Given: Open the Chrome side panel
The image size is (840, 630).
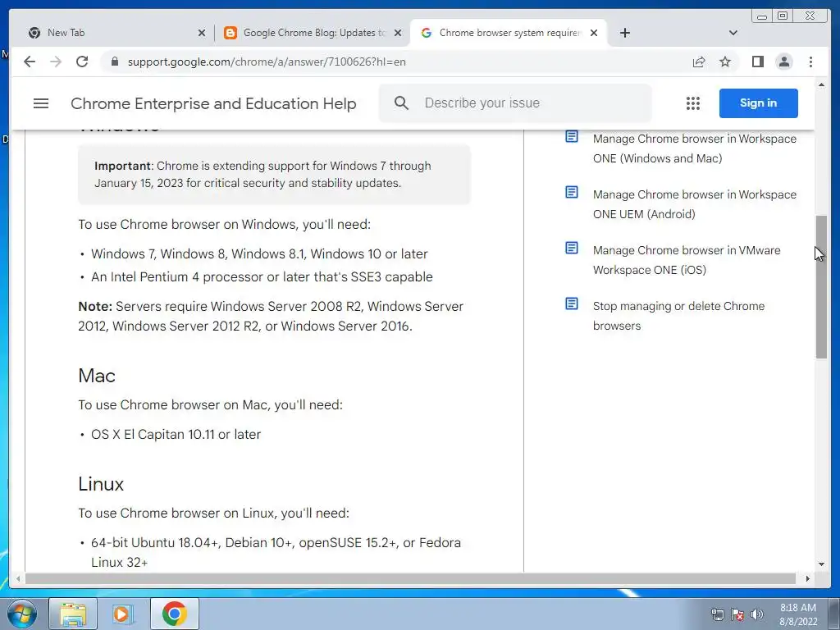Looking at the screenshot, I should [757, 62].
